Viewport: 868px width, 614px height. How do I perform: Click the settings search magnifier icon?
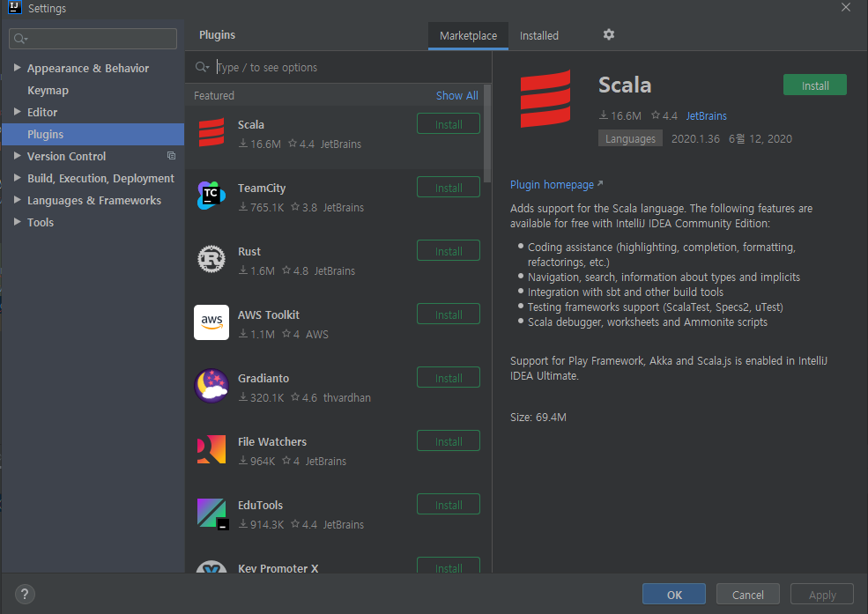(20, 39)
